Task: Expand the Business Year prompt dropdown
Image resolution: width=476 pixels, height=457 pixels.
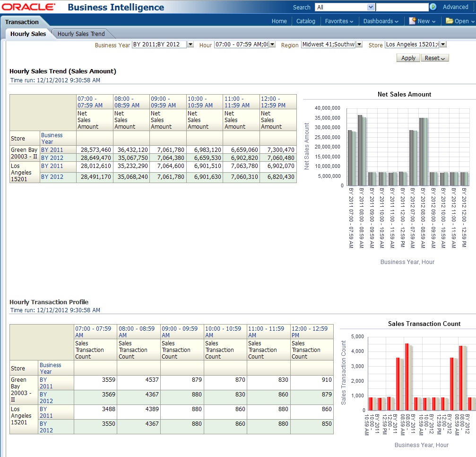Action: [190, 44]
